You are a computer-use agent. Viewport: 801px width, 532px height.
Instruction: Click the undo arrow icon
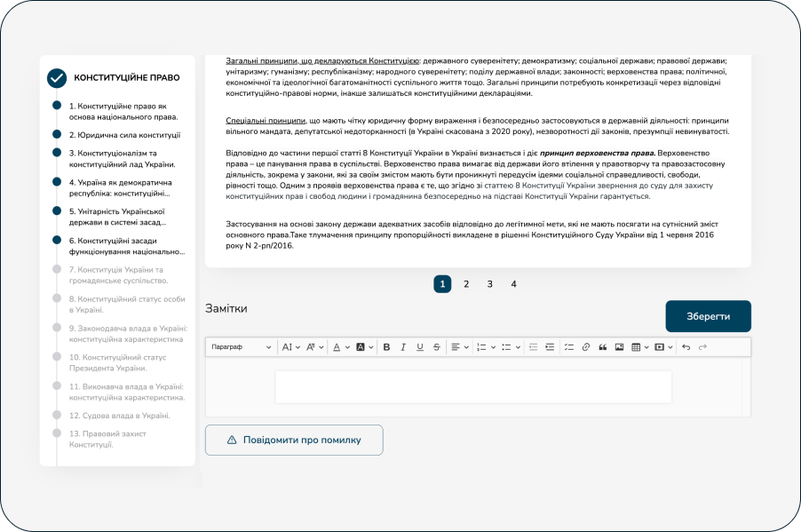[x=686, y=347]
